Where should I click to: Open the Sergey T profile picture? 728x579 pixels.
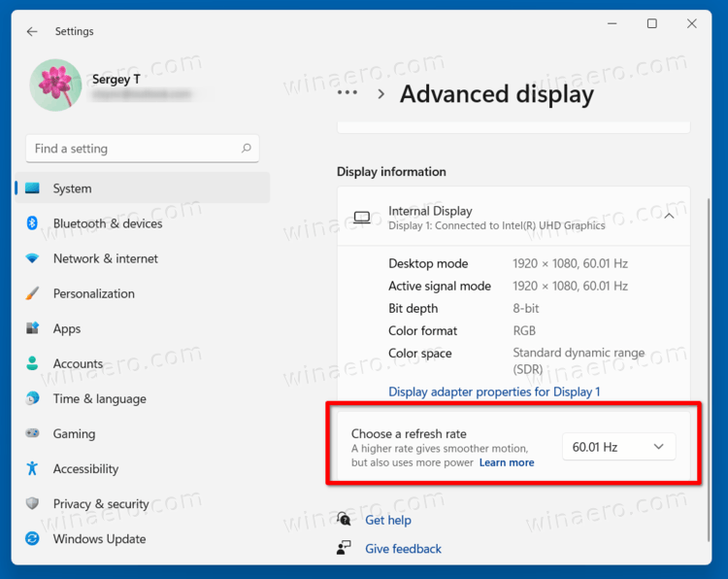tap(55, 85)
